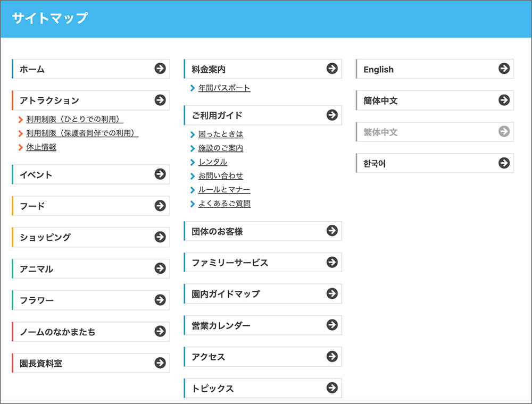Select the フラワー menu label
Image resolution: width=532 pixels, height=404 pixels.
37,300
